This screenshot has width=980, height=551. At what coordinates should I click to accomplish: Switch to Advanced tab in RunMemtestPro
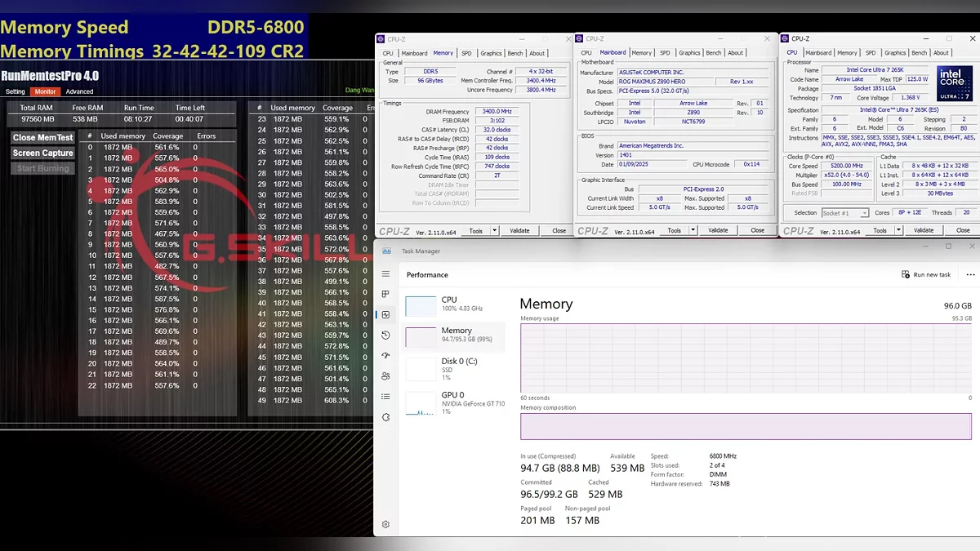pyautogui.click(x=79, y=91)
